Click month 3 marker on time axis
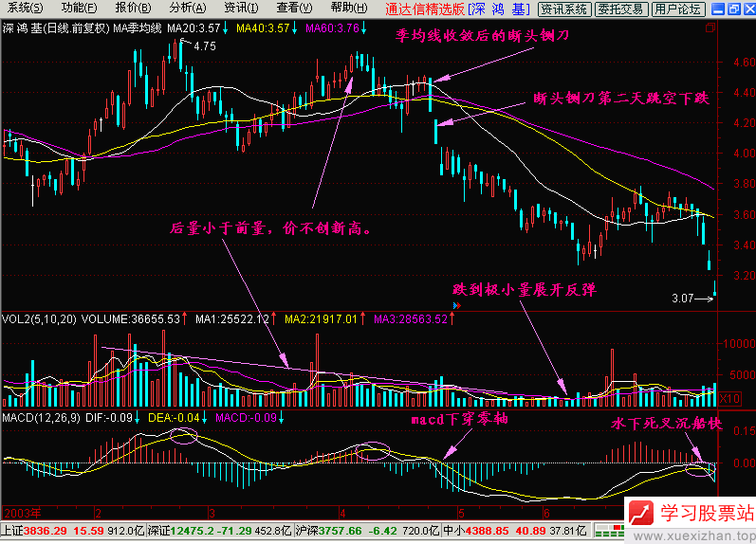The image size is (756, 544). point(212,512)
